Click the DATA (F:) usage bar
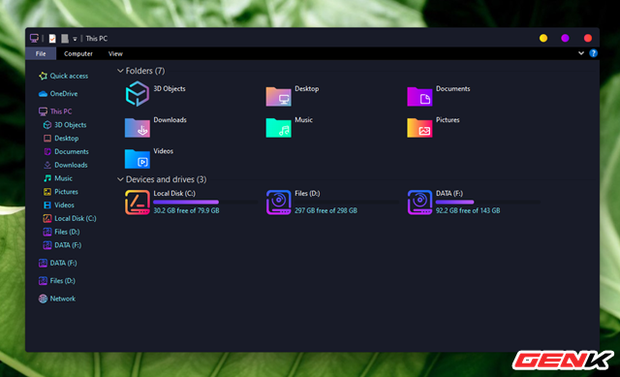Viewport: 620px width, 377px height. pyautogui.click(x=488, y=202)
